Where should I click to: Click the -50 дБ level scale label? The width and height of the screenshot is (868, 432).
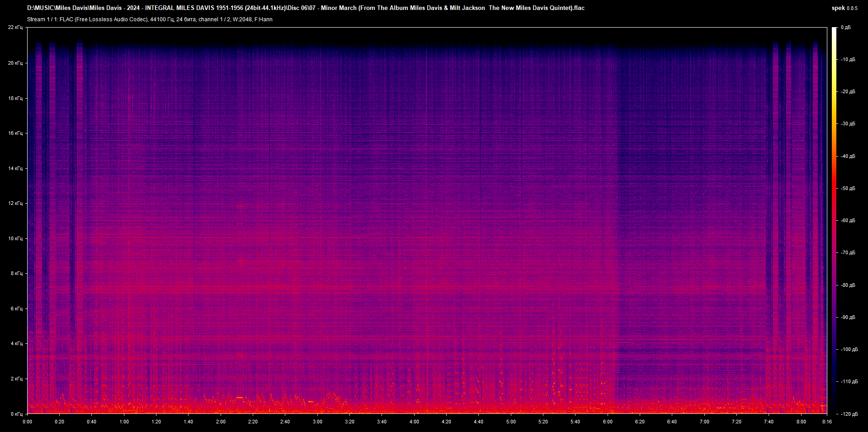click(848, 189)
